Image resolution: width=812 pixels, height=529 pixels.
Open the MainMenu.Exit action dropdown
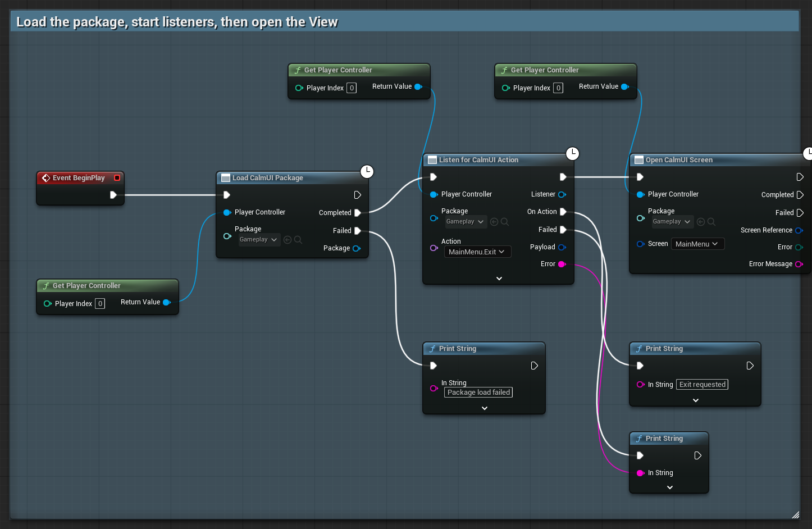pyautogui.click(x=477, y=252)
